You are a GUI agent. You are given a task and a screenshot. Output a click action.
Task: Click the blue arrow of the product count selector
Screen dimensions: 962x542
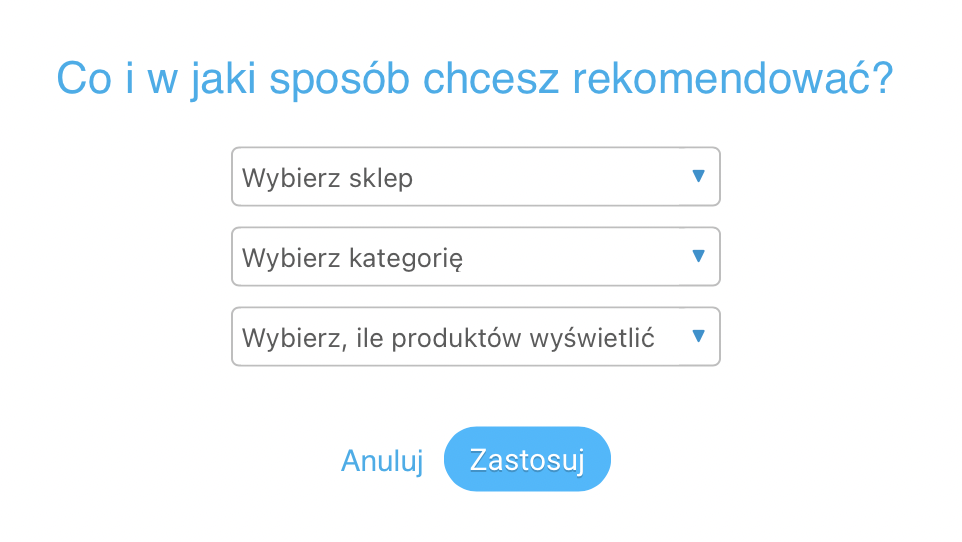tap(698, 336)
